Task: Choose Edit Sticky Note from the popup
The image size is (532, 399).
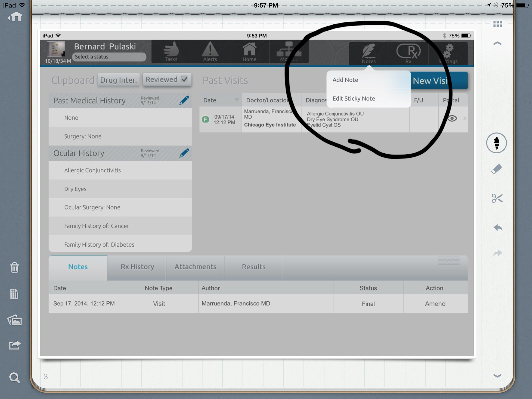Action: coord(368,99)
